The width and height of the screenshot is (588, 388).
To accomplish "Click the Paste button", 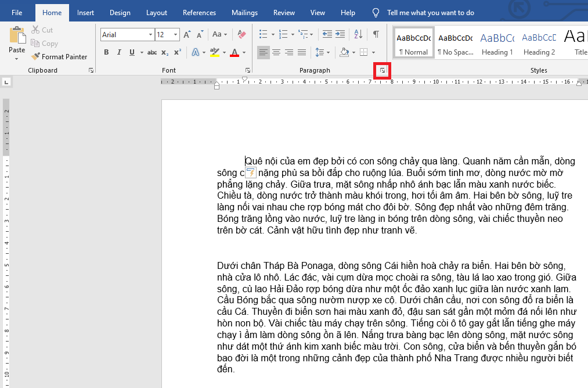I will [17, 39].
